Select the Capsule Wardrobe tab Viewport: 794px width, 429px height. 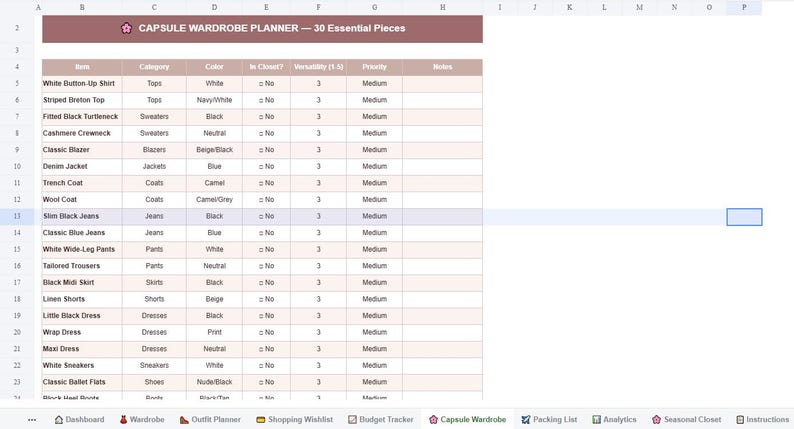coord(467,419)
